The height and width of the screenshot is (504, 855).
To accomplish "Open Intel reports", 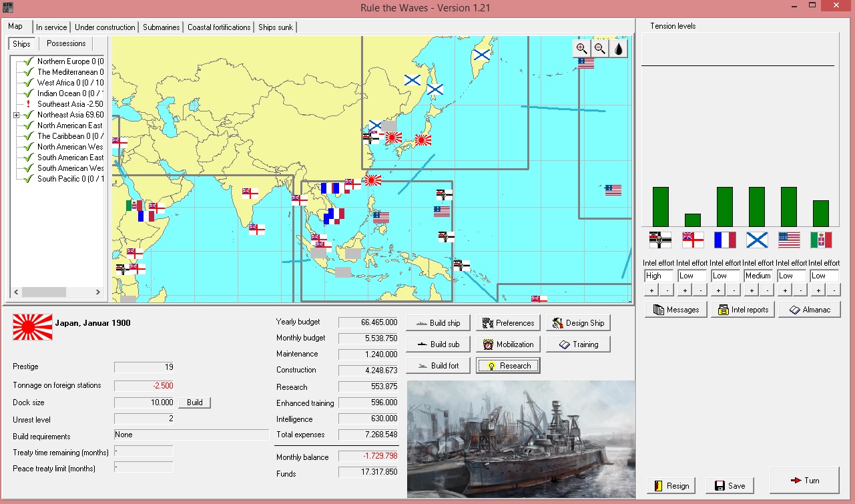I will (743, 310).
